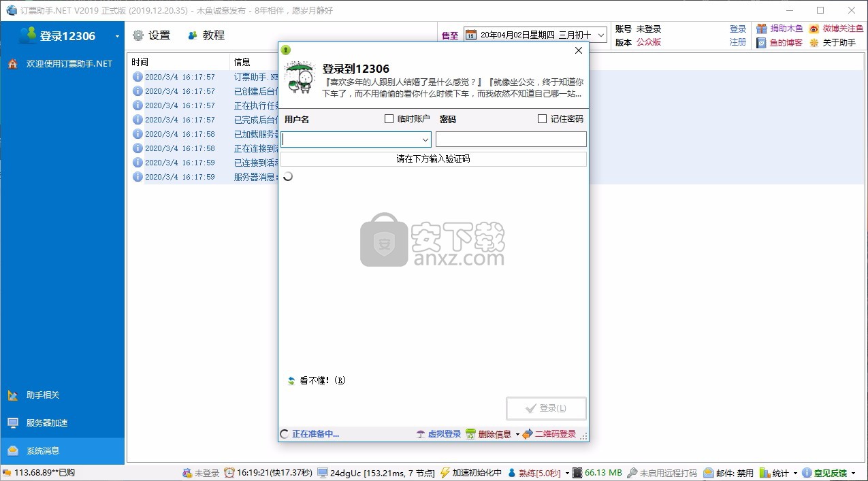Select 欢迎使用订票助手.NET in sidebar
Image resolution: width=868 pixels, height=481 pixels.
pos(62,64)
